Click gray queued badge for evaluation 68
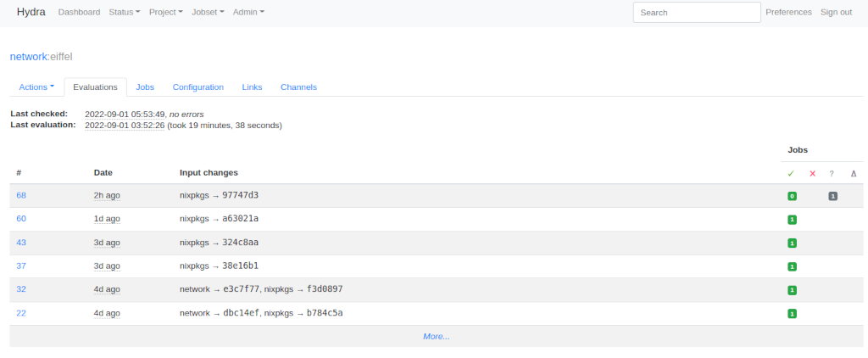This screenshot has width=868, height=358. (x=832, y=196)
